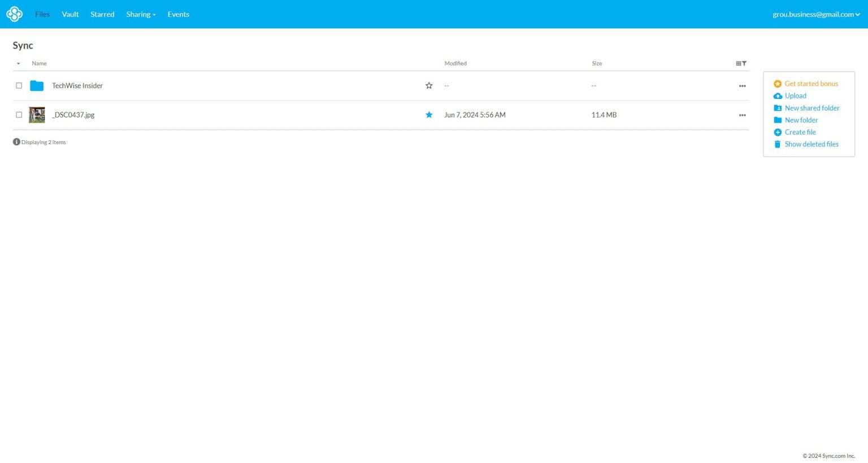Open the Vault section
Image resolution: width=868 pixels, height=463 pixels.
click(x=70, y=14)
